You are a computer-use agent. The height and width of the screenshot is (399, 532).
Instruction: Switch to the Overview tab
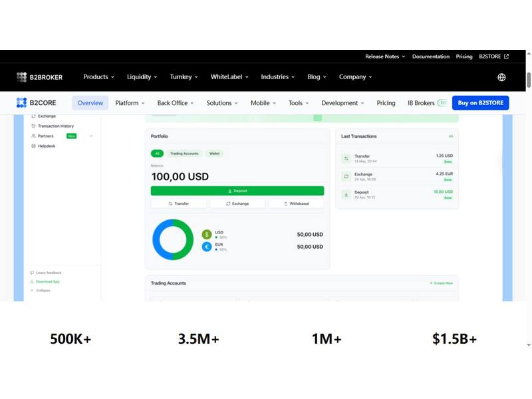click(x=90, y=103)
